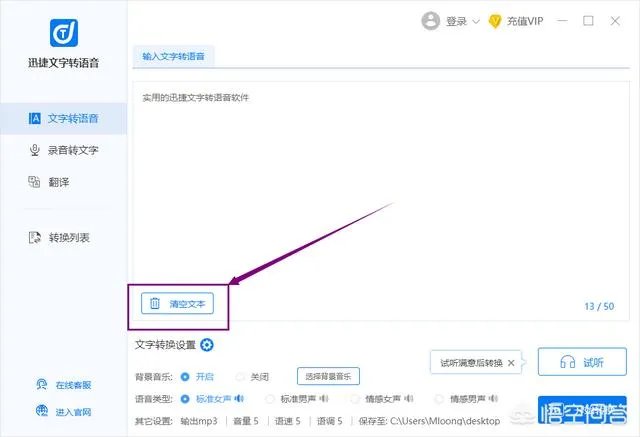Preview 标准男声 with its speaker icon
Viewport: 640px width, 437px height.
click(324, 399)
